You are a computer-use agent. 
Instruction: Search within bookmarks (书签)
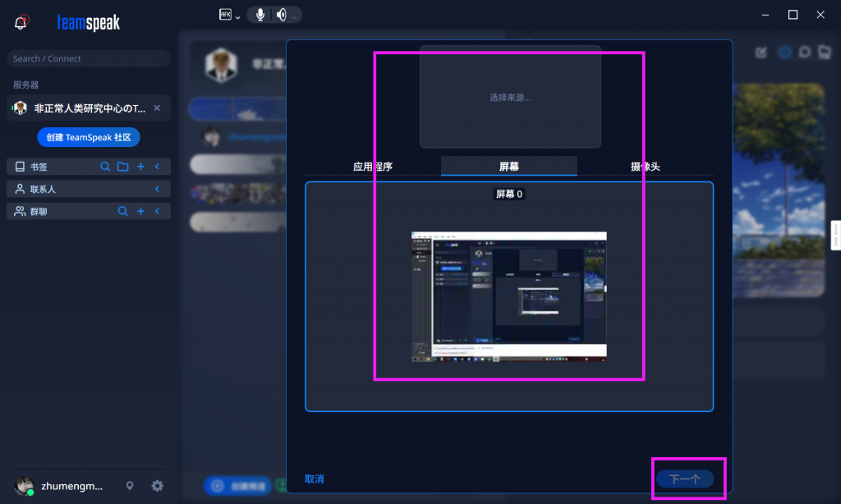[x=105, y=167]
